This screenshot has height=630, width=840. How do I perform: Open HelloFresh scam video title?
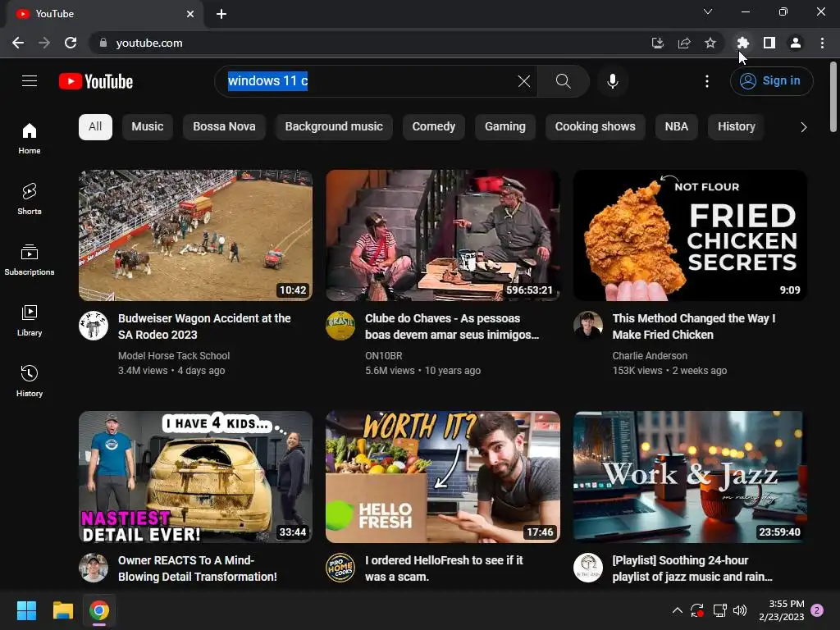[x=444, y=568]
